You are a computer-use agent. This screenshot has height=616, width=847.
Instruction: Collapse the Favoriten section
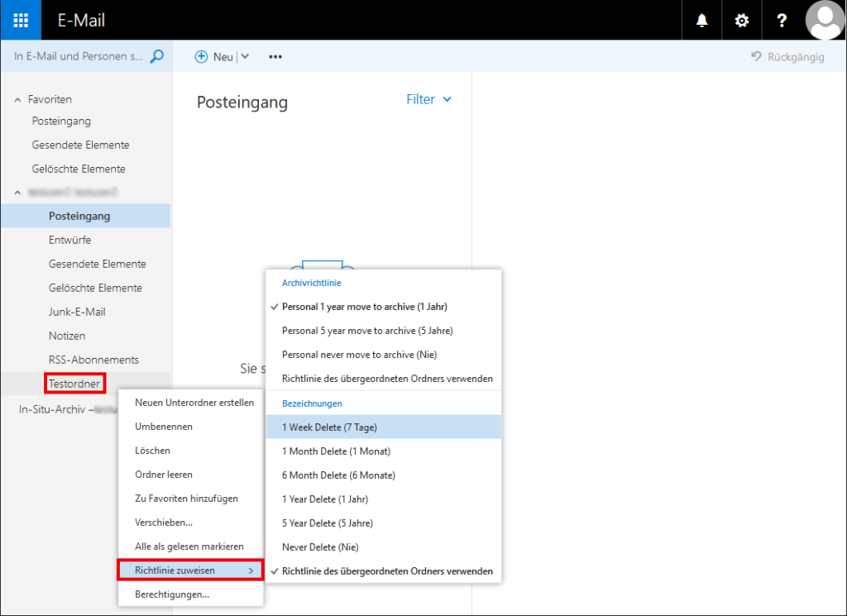18,99
